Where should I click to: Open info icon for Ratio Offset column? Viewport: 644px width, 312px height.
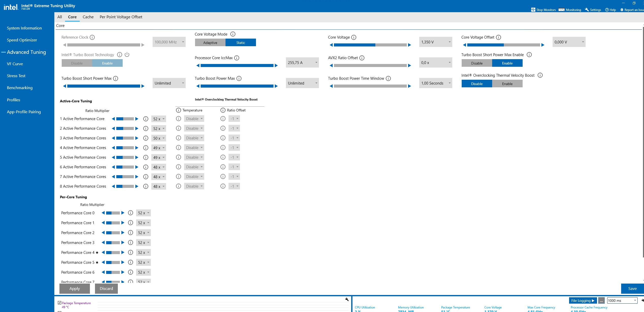coord(223,110)
